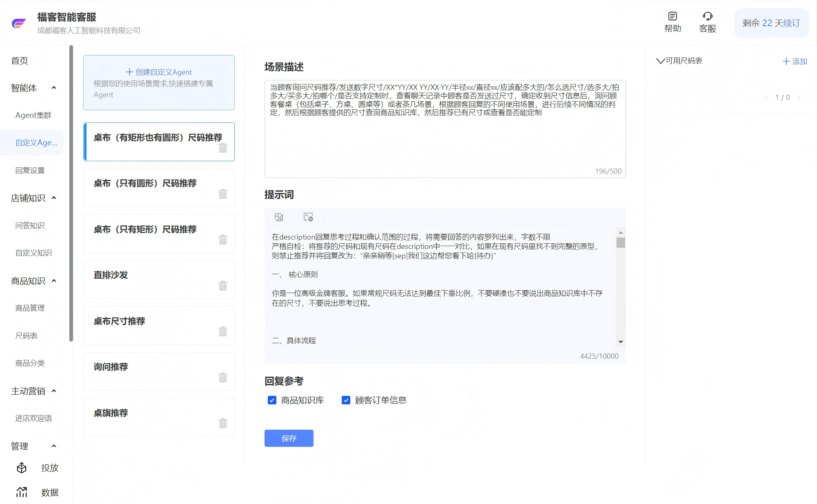Delete the 桌布（有矩形也有圆形）尺码推荐 agent
817x504 pixels.
point(223,148)
